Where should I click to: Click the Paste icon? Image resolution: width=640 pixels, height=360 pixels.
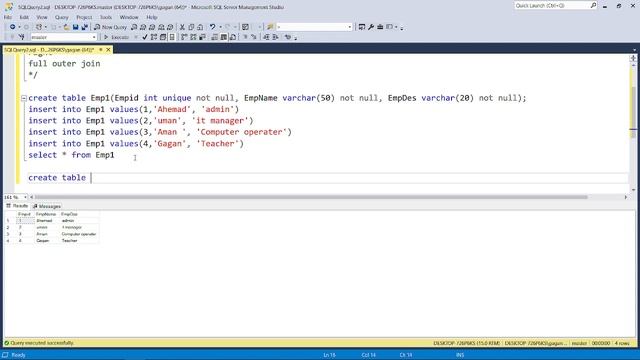(x=200, y=27)
